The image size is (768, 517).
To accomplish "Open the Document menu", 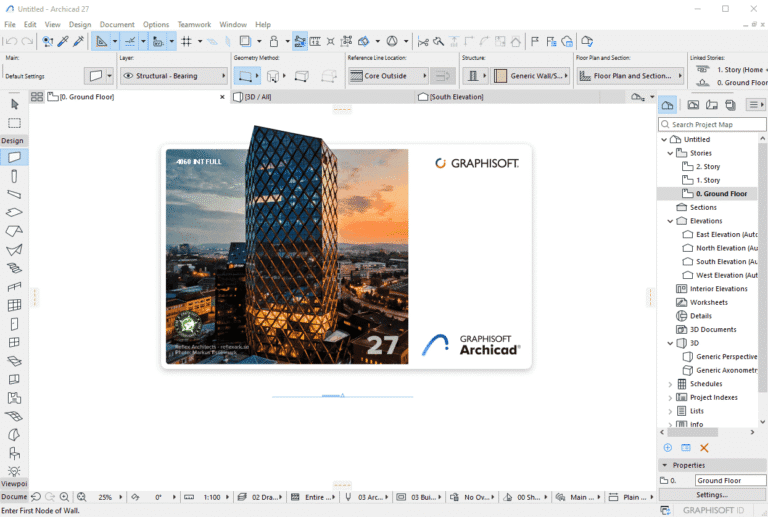I will 117,24.
